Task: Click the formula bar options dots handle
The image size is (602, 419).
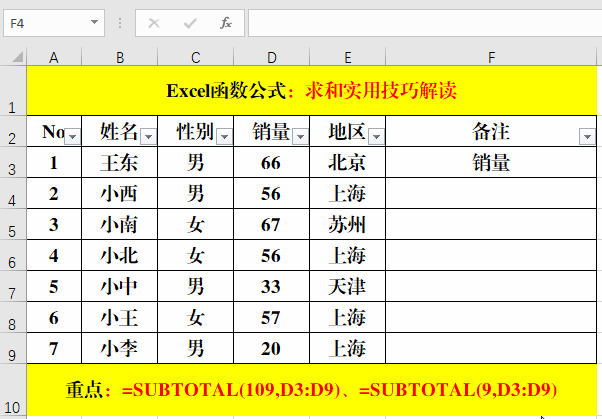Action: coord(120,23)
